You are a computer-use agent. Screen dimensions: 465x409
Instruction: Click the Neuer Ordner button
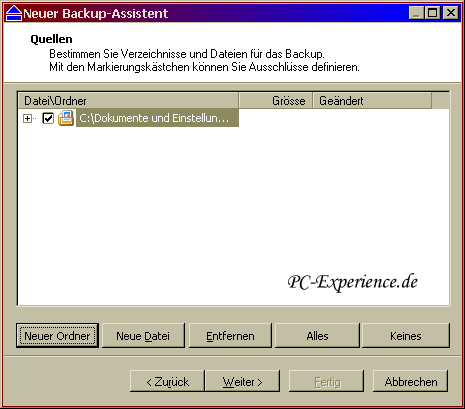(x=57, y=335)
